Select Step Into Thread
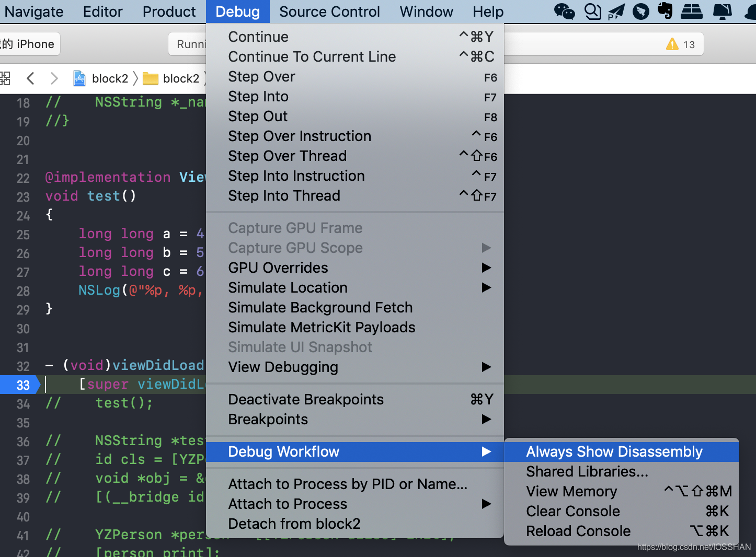 click(355, 195)
